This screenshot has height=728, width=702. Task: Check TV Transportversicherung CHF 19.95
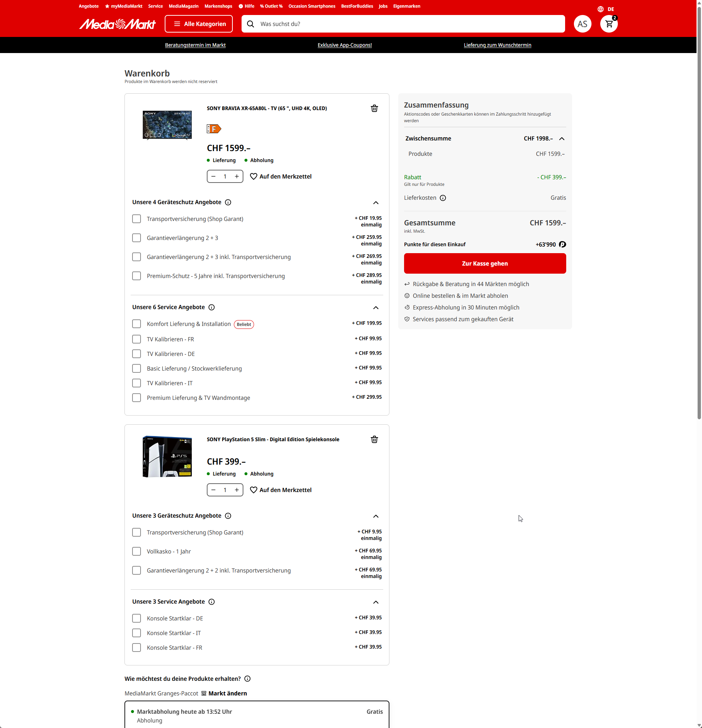coord(137,219)
